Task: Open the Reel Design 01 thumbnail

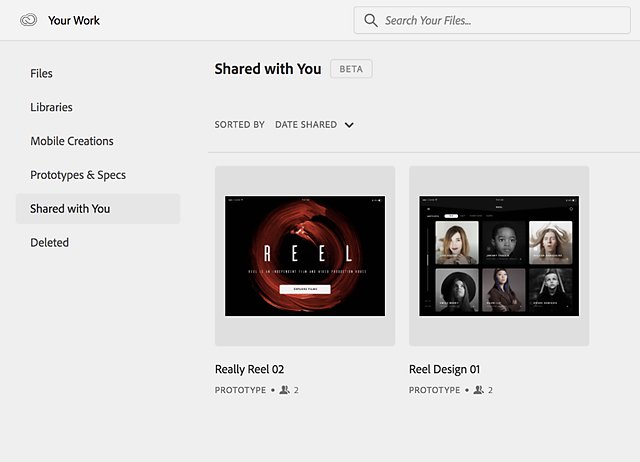Action: [499, 256]
